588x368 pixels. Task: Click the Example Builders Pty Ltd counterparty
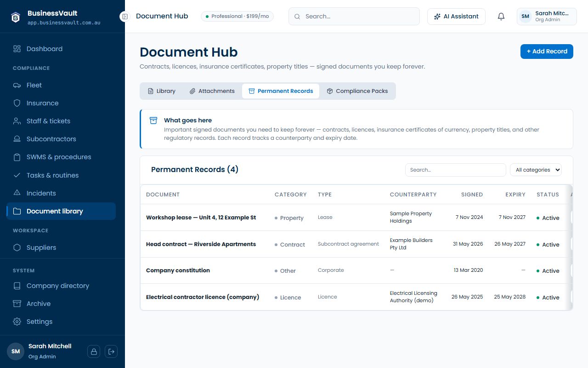411,244
